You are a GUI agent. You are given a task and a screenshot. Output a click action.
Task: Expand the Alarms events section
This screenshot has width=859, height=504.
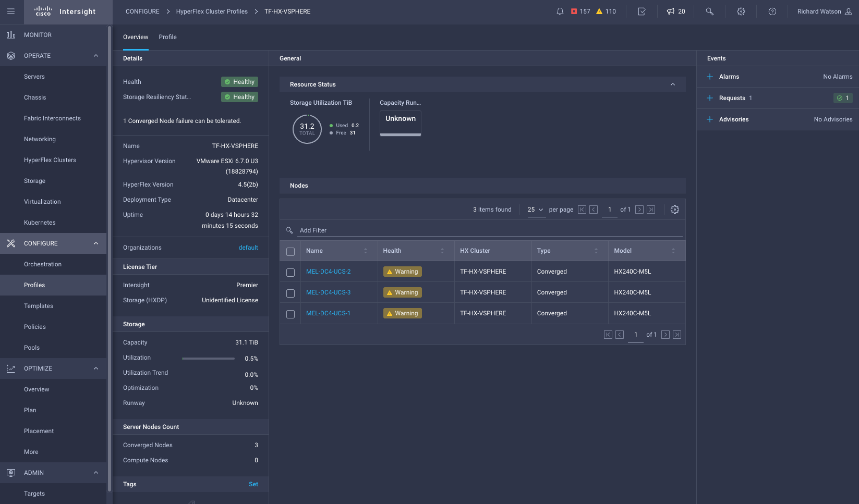click(710, 77)
